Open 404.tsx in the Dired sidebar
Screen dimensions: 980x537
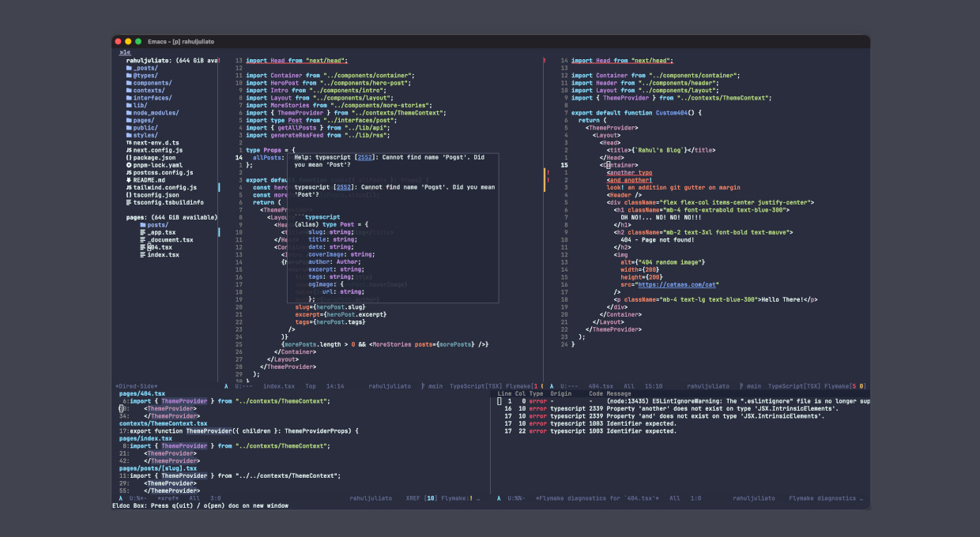[x=159, y=247]
